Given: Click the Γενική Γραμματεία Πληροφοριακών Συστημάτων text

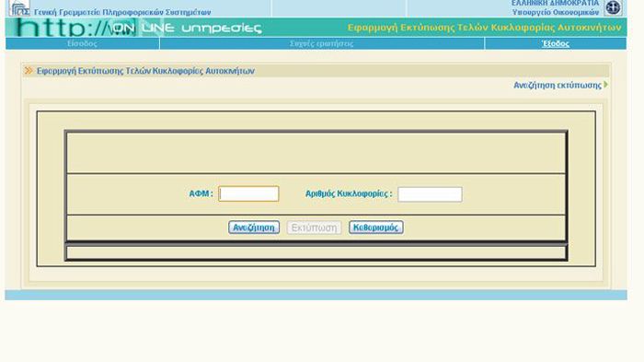Looking at the screenshot, I should tap(122, 12).
